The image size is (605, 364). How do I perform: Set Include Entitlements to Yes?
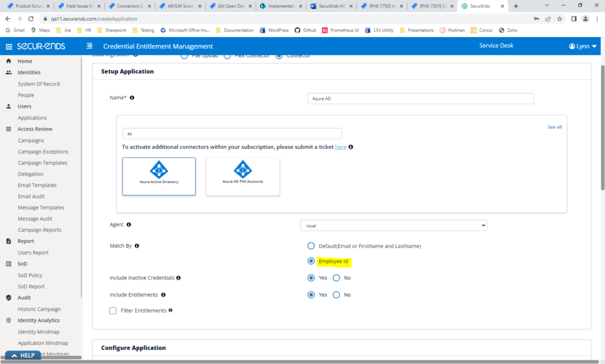tap(311, 294)
